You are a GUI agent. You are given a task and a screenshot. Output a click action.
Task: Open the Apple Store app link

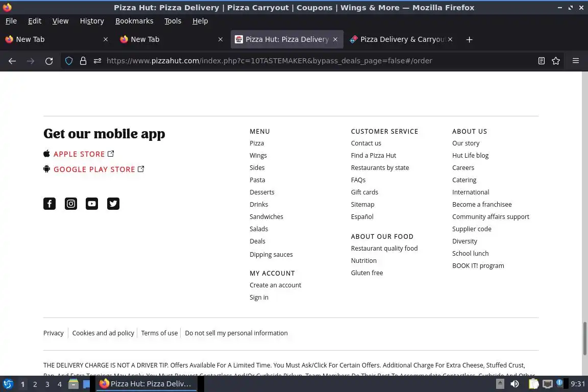[x=79, y=154]
